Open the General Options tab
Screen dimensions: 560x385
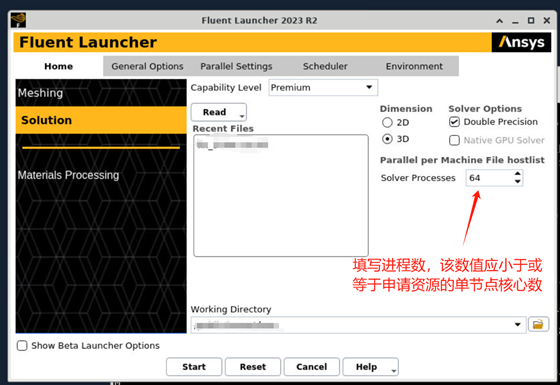click(147, 66)
